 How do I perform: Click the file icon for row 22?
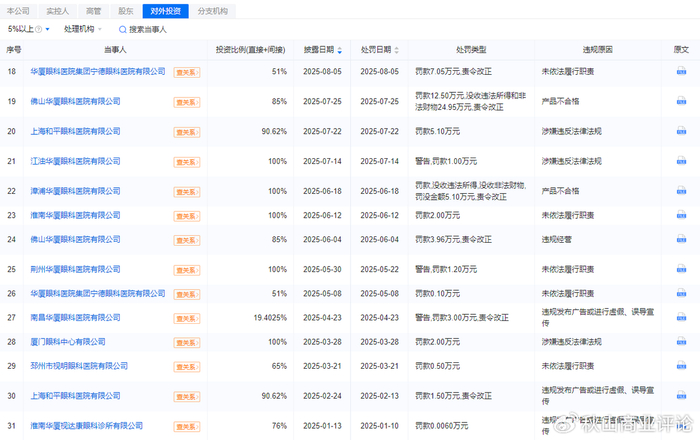click(x=681, y=191)
